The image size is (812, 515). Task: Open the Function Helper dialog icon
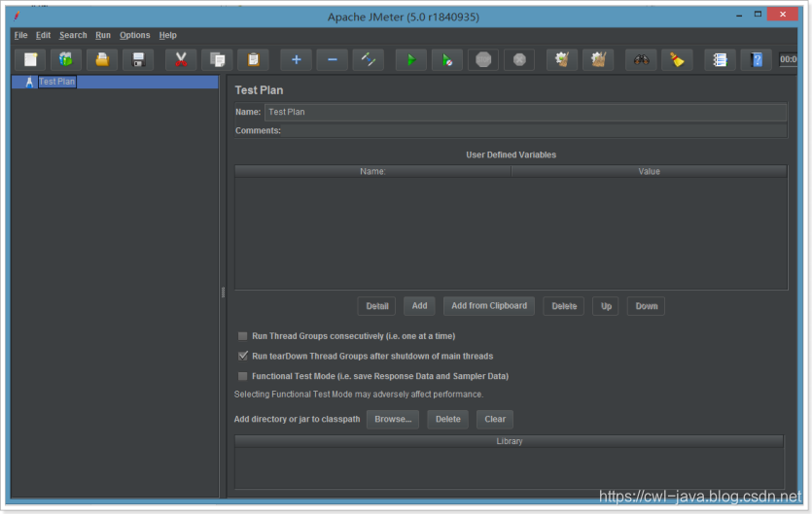click(720, 59)
